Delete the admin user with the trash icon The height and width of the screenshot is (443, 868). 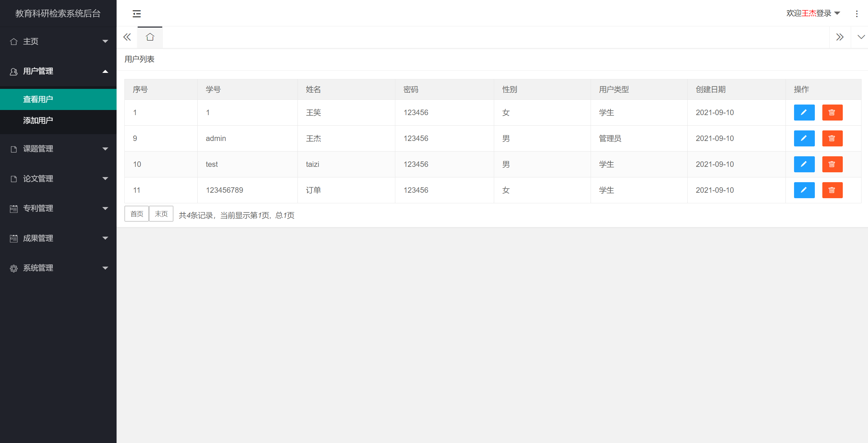pyautogui.click(x=832, y=138)
